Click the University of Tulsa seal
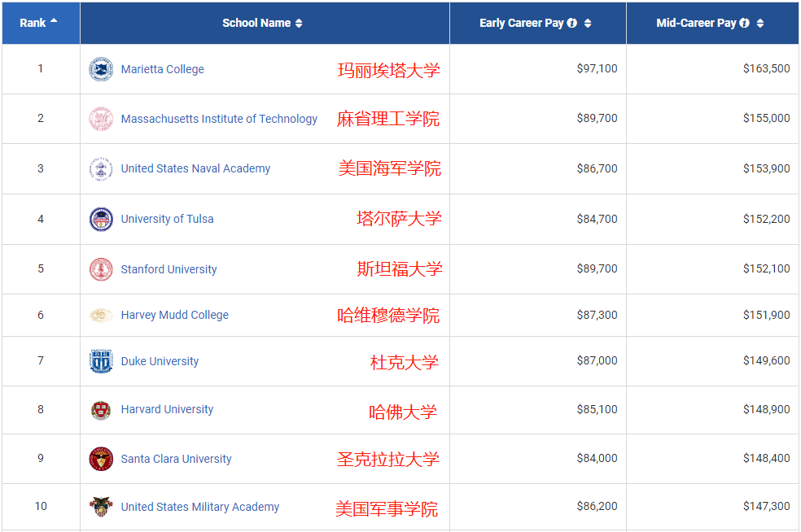Screen dimensions: 801x532 coord(101,220)
